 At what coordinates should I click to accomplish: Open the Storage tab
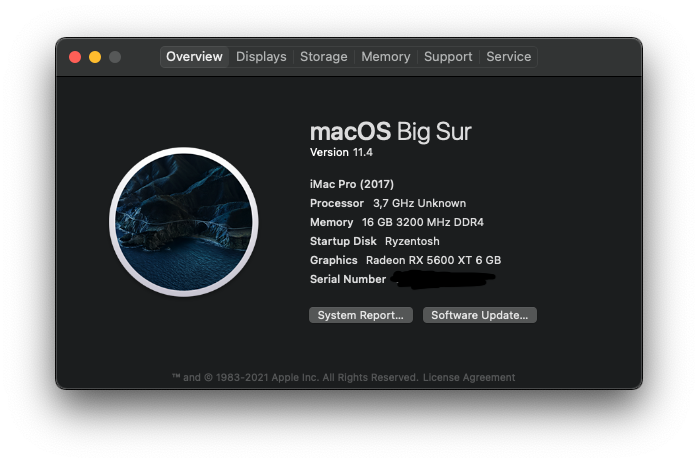click(324, 57)
